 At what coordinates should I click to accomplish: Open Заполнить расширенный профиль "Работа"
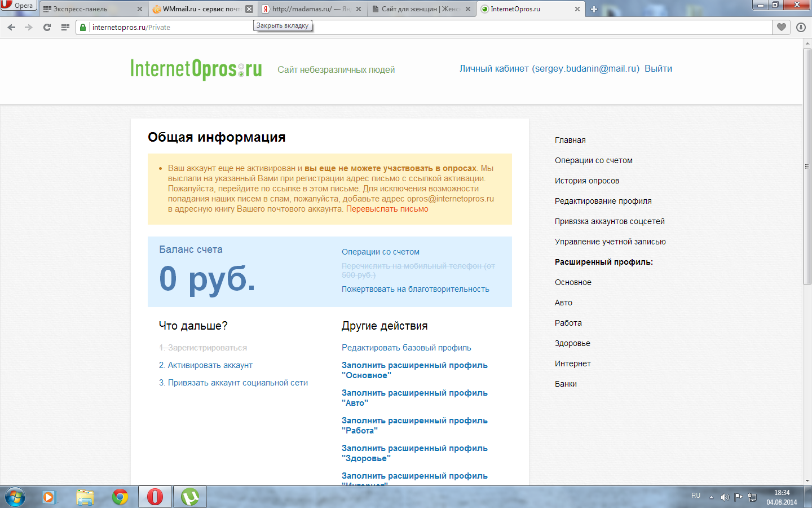(414, 426)
